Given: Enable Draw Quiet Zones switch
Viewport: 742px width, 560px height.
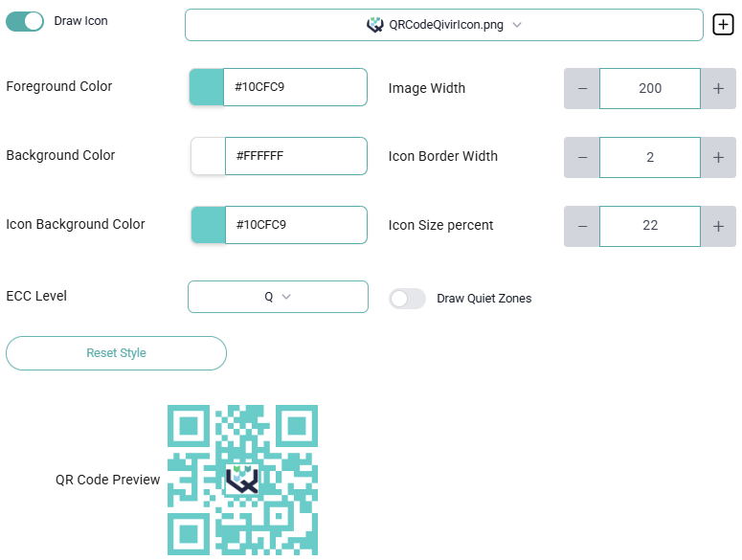Looking at the screenshot, I should coord(407,299).
